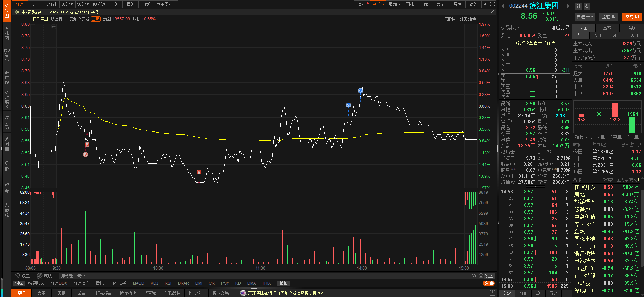Viewport: 644px width, 297px height.
Task: Open the 所属板块 tab
Action: 128,293
